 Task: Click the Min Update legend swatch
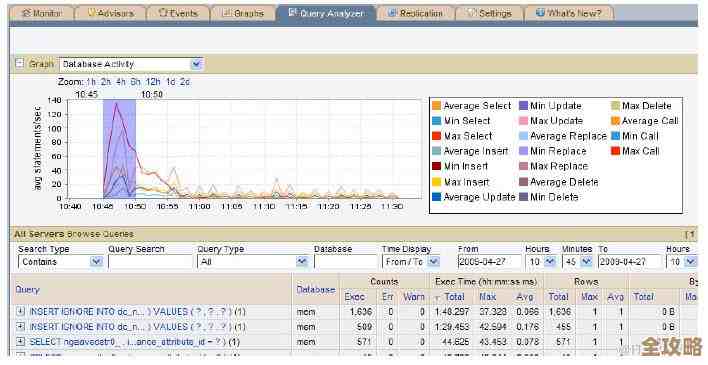(523, 106)
